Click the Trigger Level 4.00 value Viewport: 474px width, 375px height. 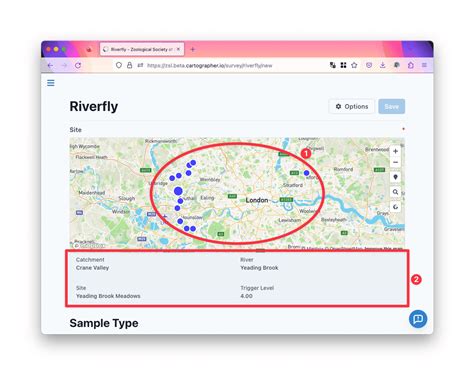[246, 296]
